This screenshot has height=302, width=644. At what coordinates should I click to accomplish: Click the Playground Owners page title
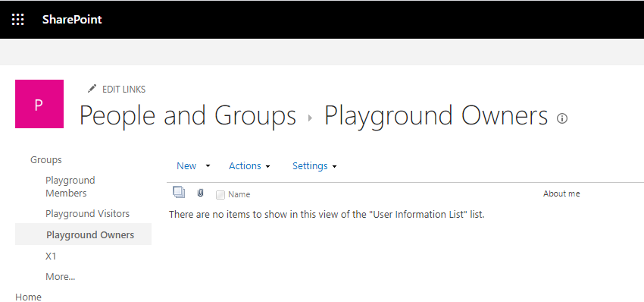436,115
